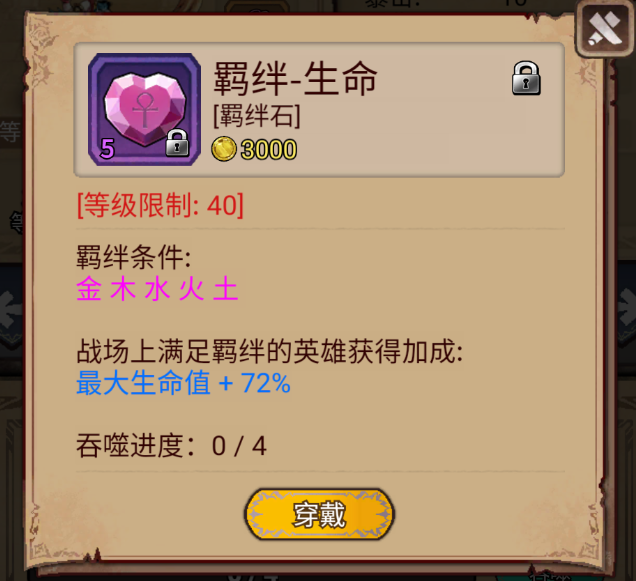Image resolution: width=636 pixels, height=581 pixels.
Task: Click the 羁绊条件 heading
Action: (133, 257)
